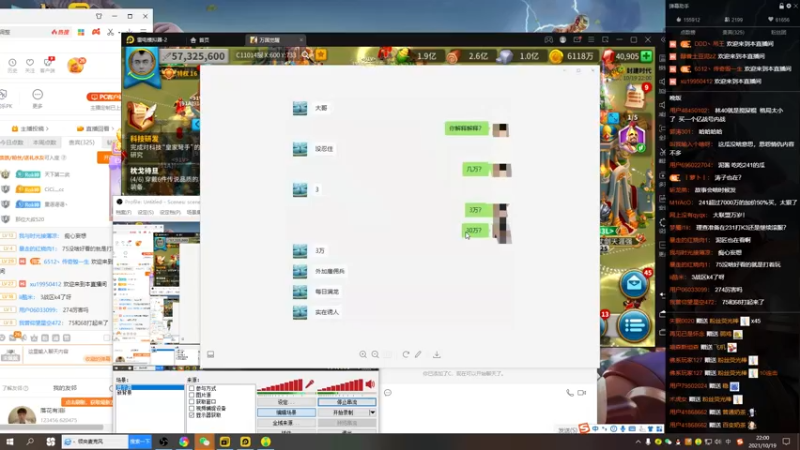Select the tab labeled with (325) in browser page

pyautogui.click(x=82, y=142)
